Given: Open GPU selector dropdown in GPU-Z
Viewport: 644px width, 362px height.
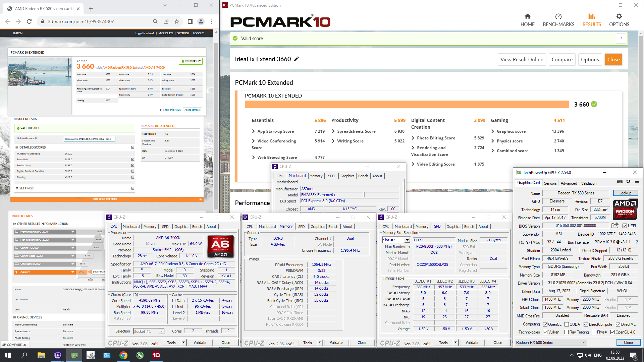Looking at the screenshot, I should tap(584, 343).
